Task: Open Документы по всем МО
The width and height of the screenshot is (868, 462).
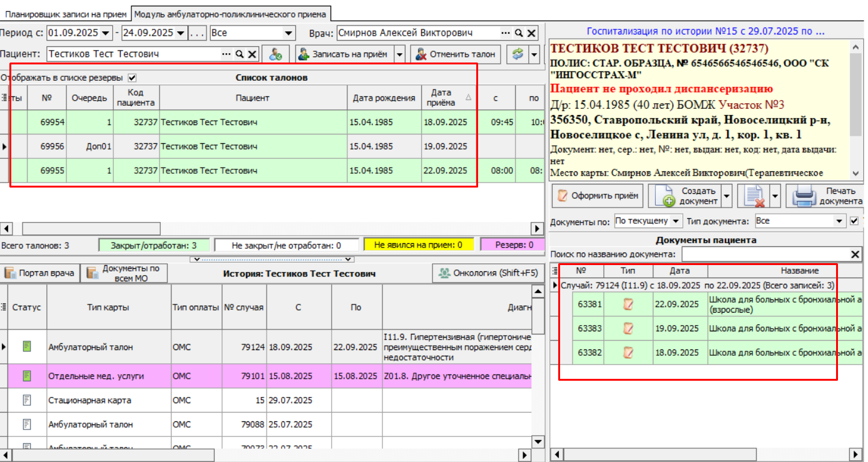Action: pyautogui.click(x=125, y=273)
